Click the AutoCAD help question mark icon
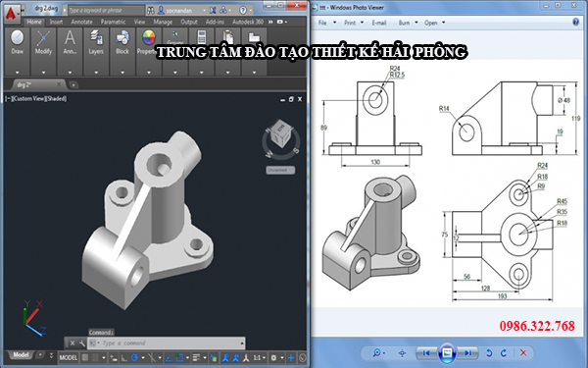 [243, 10]
